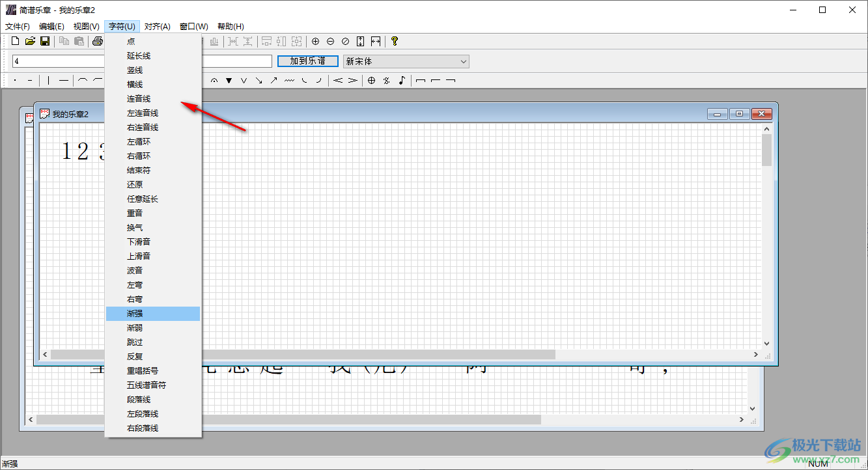This screenshot has width=868, height=470.
Task: Click the Print icon in toolbar
Action: point(97,42)
